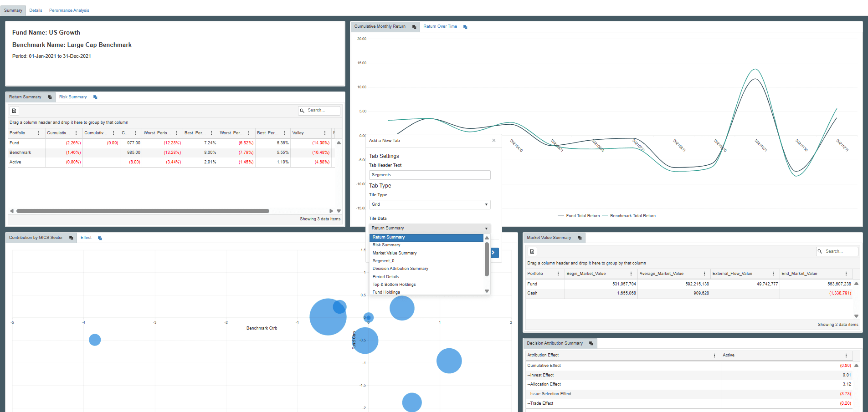The image size is (868, 412).
Task: Click the Cash row in Market Value Summary
Action: tap(689, 293)
